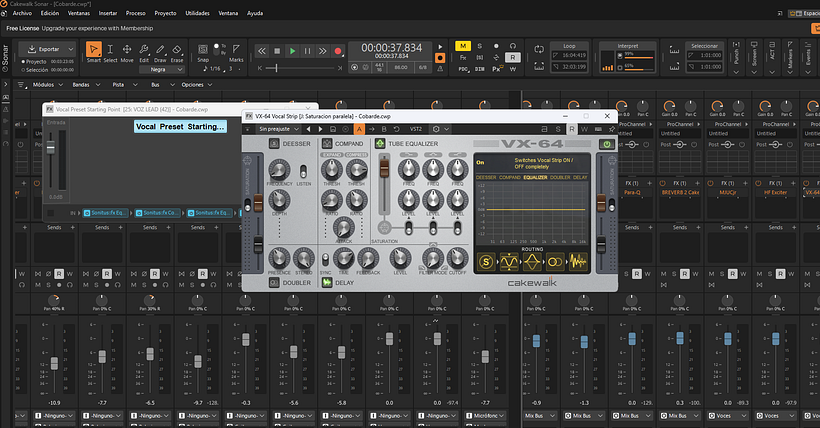Open the Negra note value dropdown
The width and height of the screenshot is (820, 428).
point(158,70)
